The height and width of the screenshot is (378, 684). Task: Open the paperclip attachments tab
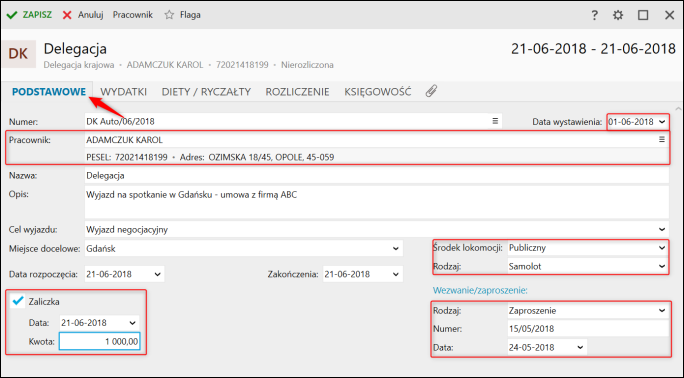[431, 91]
